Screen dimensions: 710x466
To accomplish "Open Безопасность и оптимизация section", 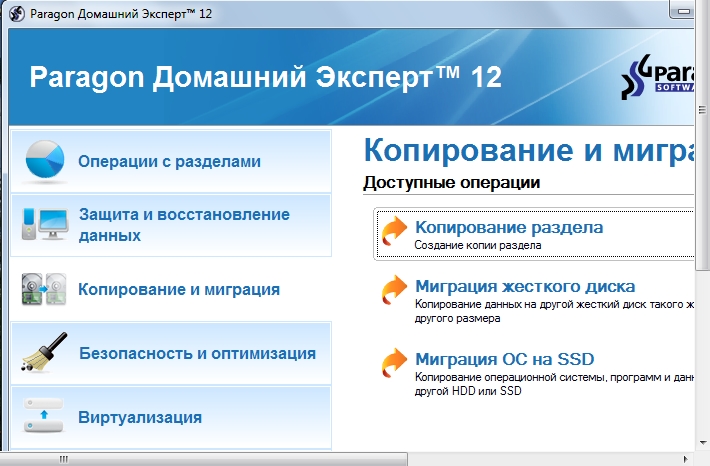I will [171, 353].
